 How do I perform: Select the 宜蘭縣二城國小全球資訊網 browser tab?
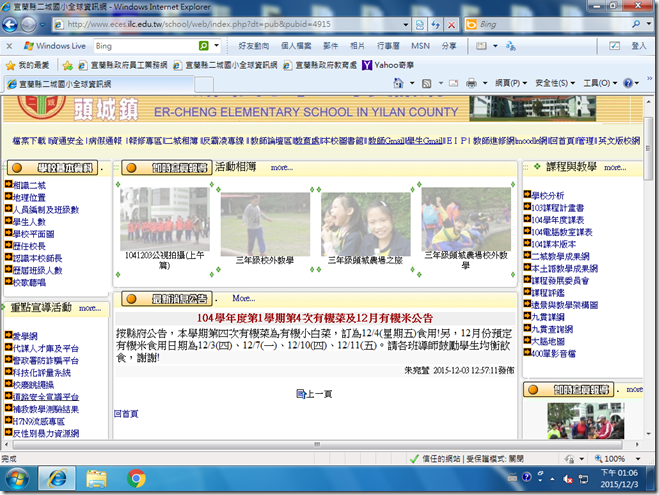coord(99,84)
